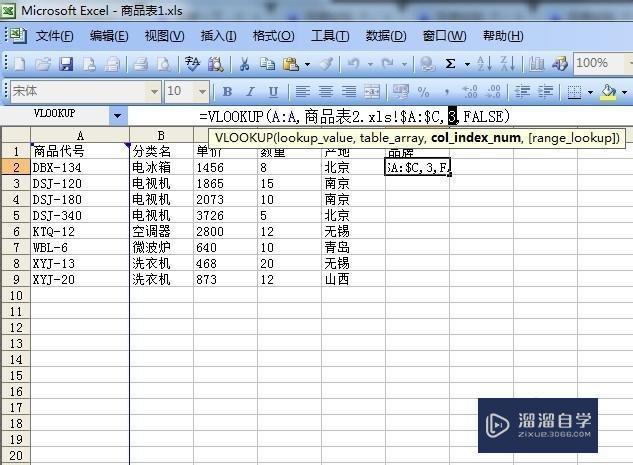Click the Undo arrow icon
The height and width of the screenshot is (465, 633).
(x=354, y=63)
